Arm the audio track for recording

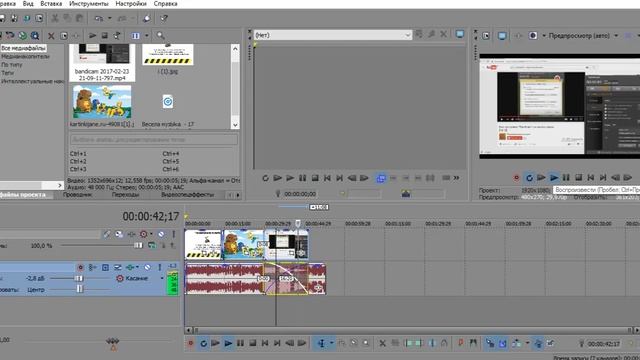point(80,267)
